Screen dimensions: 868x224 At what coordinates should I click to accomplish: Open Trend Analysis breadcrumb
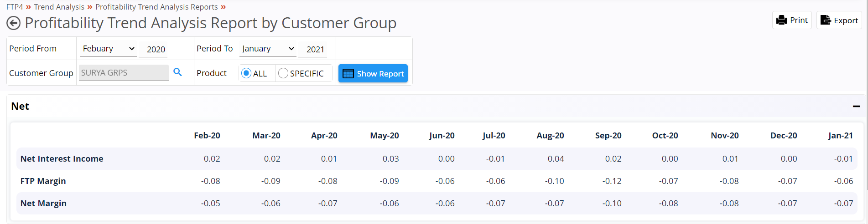click(59, 7)
